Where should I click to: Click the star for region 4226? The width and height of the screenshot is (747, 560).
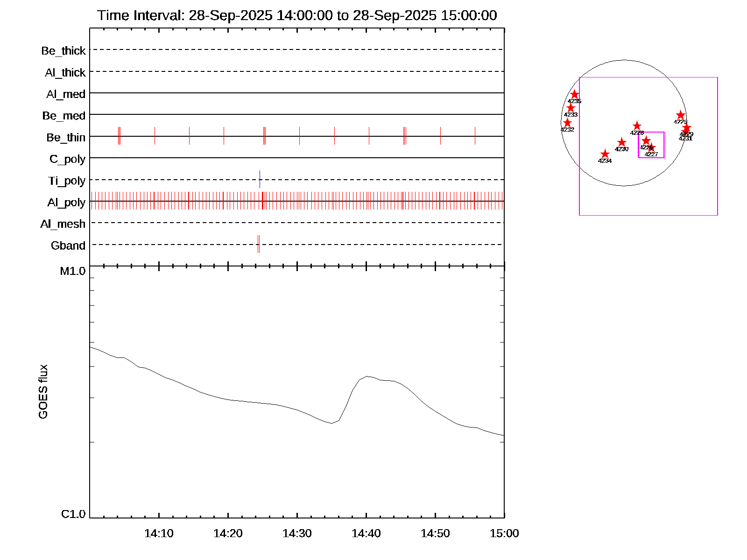(x=646, y=140)
